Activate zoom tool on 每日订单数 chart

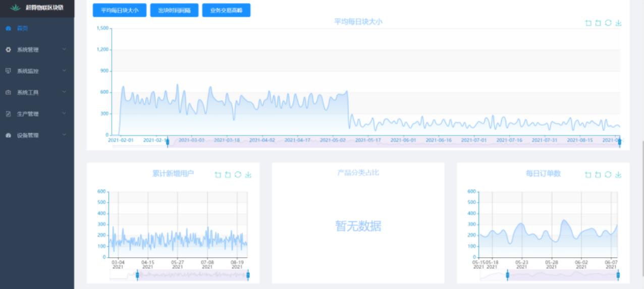click(588, 175)
